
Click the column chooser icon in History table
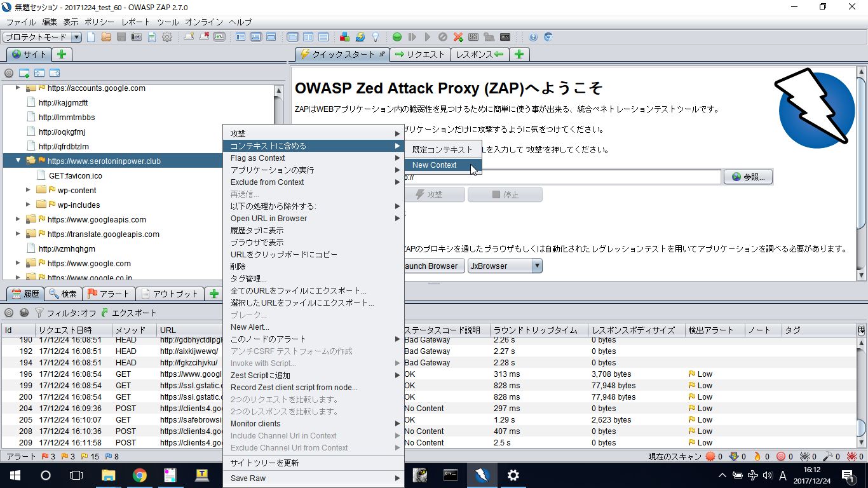pos(861,330)
